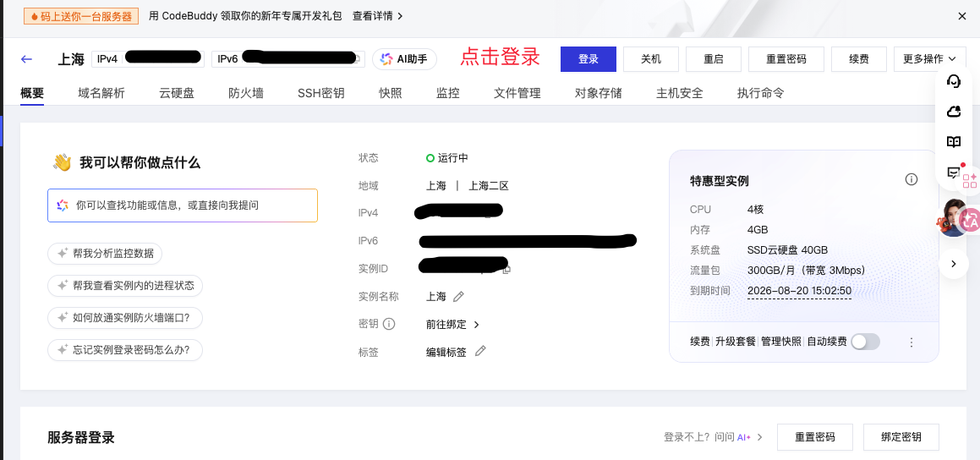Screen dimensions: 980x460
Task: Open the 查看详情 link in banner
Action: pyautogui.click(x=377, y=16)
